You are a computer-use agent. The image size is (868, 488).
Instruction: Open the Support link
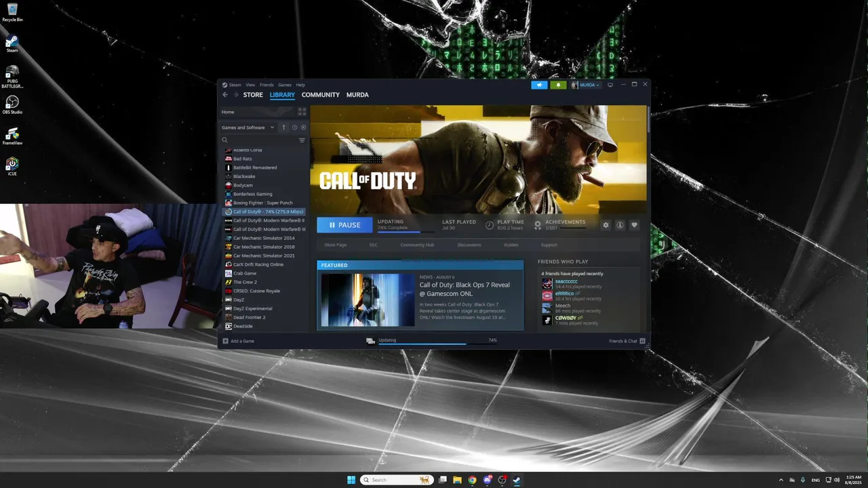(549, 245)
